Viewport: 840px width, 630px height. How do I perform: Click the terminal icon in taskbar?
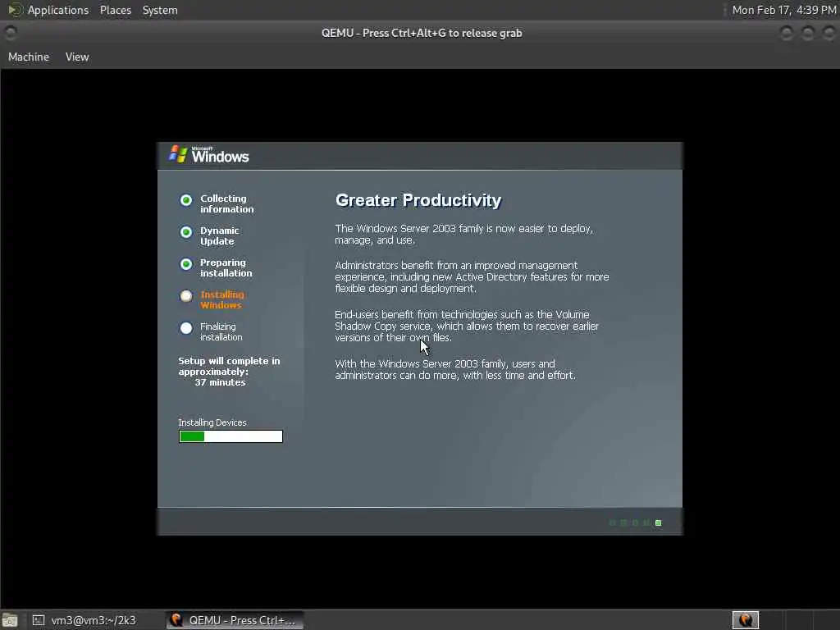(x=39, y=620)
